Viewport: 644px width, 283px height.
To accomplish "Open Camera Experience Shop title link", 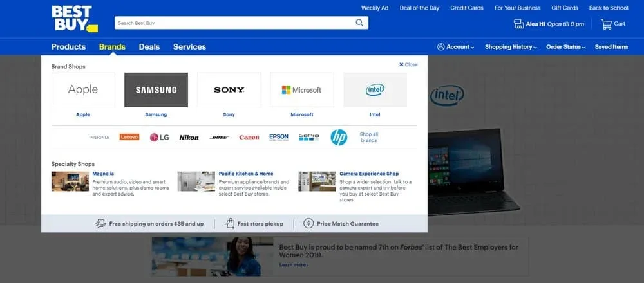I will [x=369, y=174].
